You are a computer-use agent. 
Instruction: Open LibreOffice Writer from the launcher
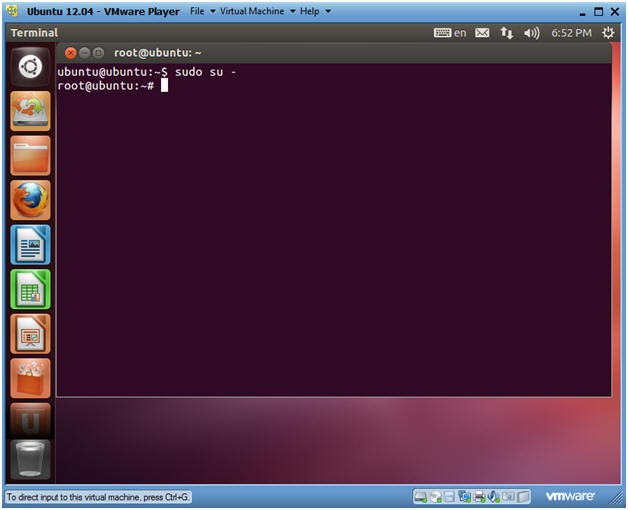(x=30, y=244)
